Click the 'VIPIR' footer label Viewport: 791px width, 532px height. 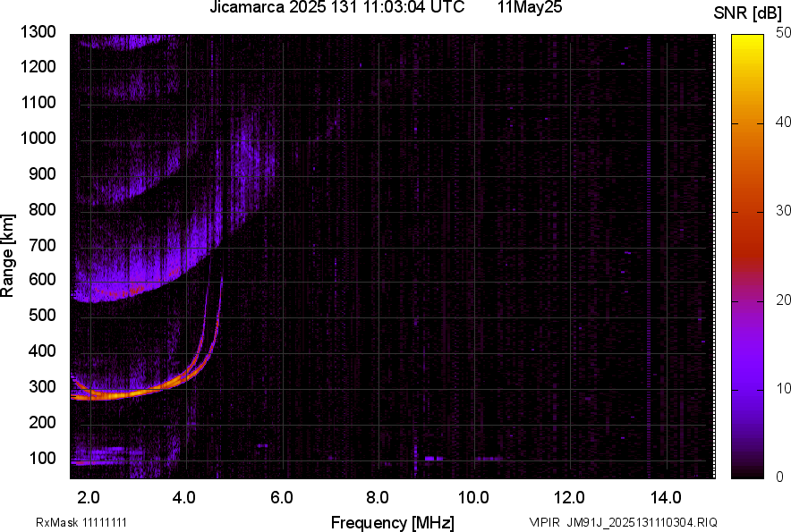(x=544, y=522)
